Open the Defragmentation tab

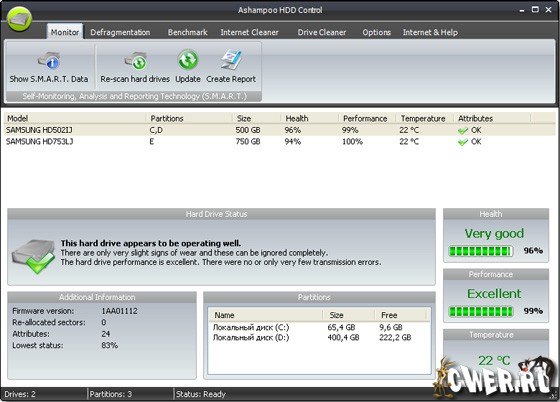[x=120, y=32]
